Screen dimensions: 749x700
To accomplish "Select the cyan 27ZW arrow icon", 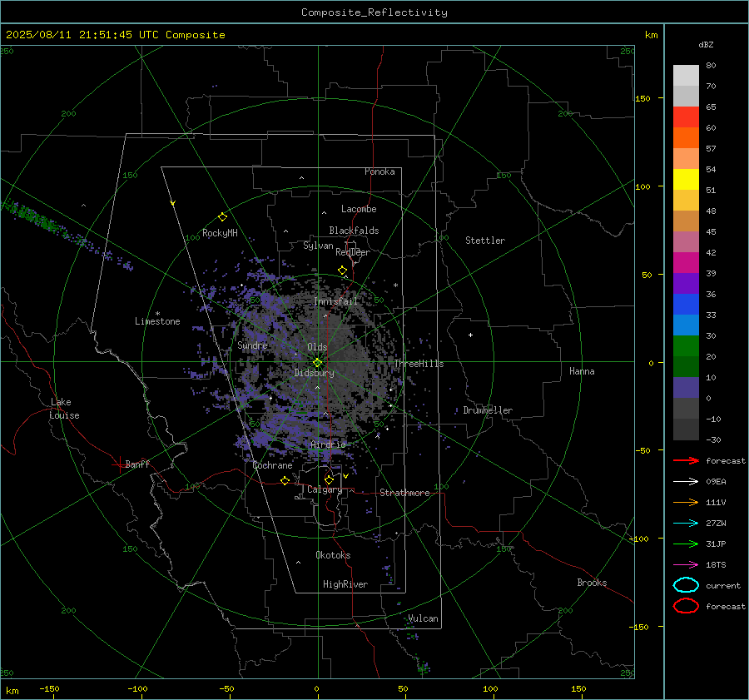I will (686, 524).
